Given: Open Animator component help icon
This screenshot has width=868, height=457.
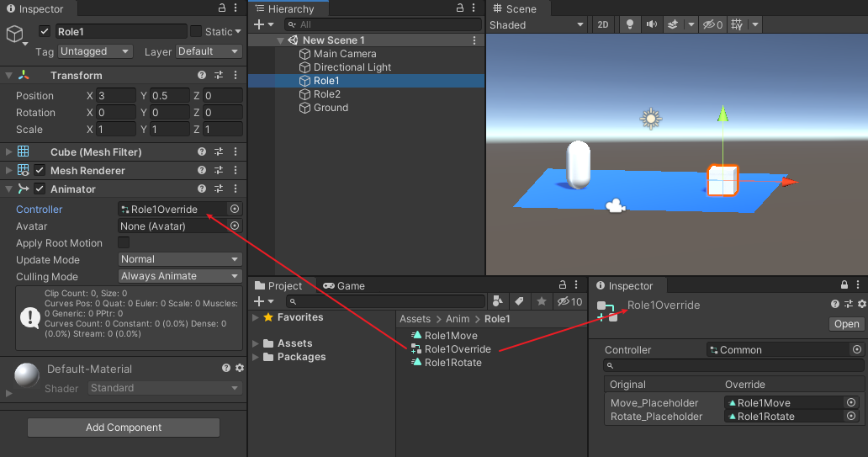Looking at the screenshot, I should click(202, 189).
